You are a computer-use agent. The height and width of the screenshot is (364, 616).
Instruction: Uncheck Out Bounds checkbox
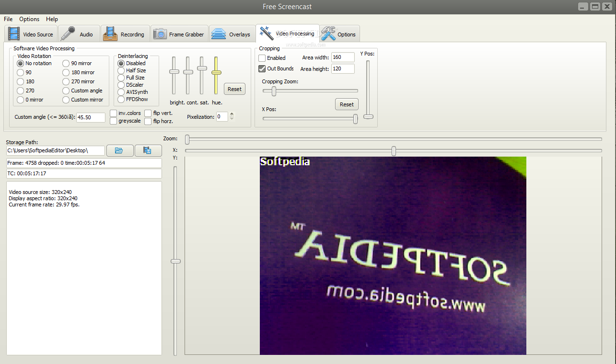coord(262,68)
